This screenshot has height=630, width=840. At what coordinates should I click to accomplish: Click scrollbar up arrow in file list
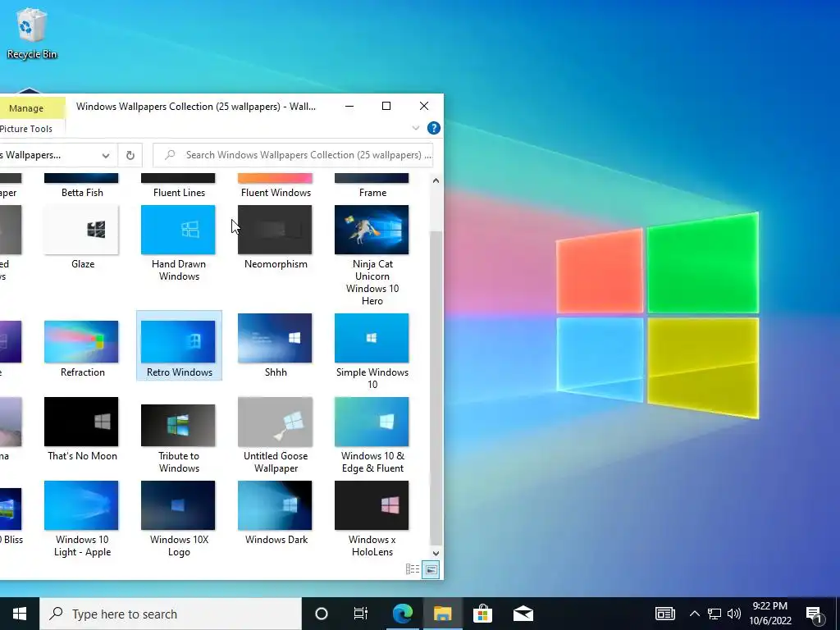(x=436, y=180)
